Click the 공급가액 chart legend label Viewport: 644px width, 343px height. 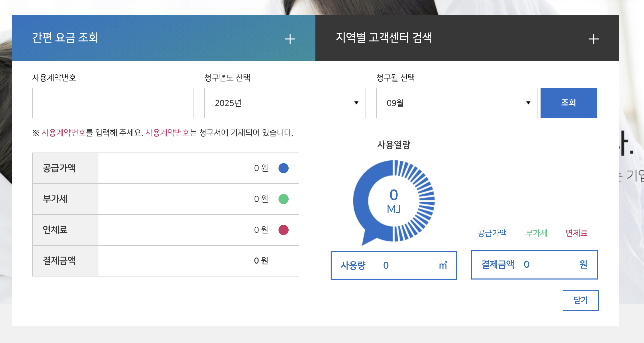coord(492,233)
